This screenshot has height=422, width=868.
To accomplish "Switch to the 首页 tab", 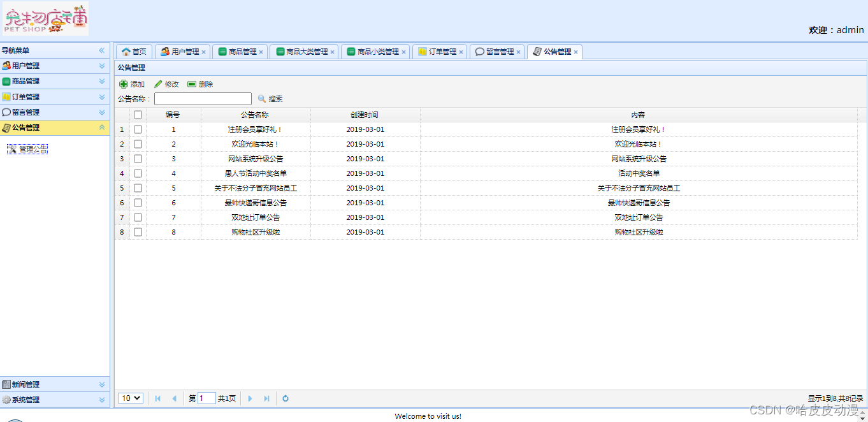I will [x=134, y=52].
